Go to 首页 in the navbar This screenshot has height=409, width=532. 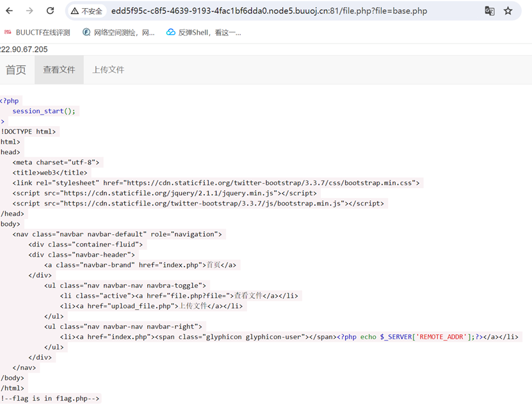[16, 70]
